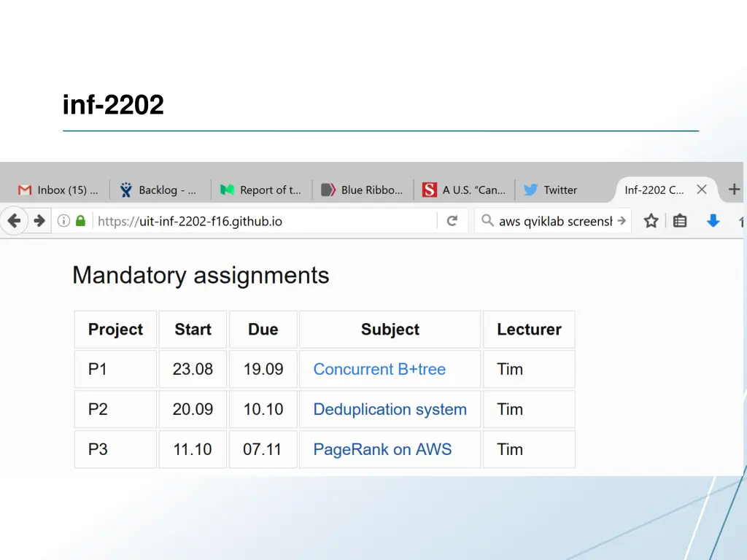Viewport: 747px width, 560px height.
Task: Switch to the Gmail Inbox tab
Action: point(58,190)
